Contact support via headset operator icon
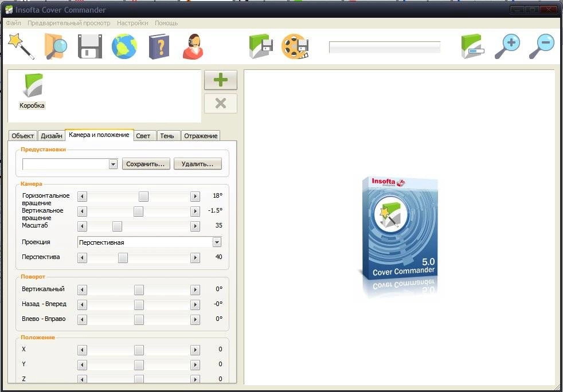The width and height of the screenshot is (563, 392). tap(193, 46)
